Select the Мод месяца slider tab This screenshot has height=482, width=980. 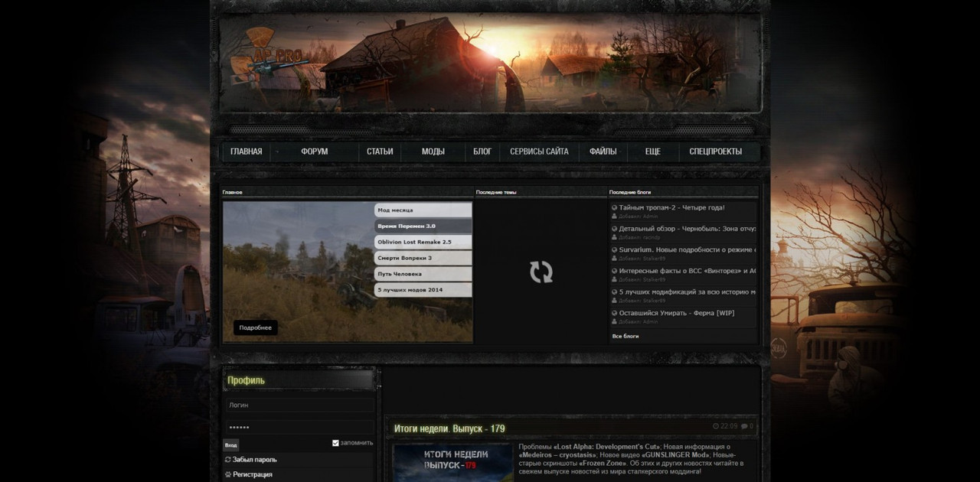tap(423, 210)
